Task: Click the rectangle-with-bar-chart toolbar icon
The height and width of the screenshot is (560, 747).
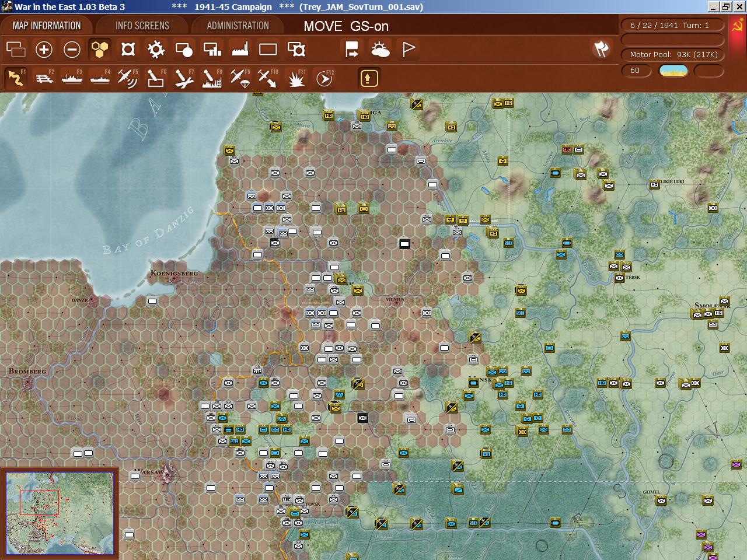Action: [x=212, y=50]
